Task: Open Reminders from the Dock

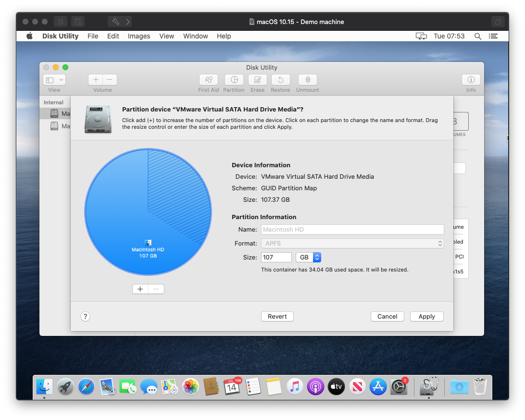Action: click(253, 387)
